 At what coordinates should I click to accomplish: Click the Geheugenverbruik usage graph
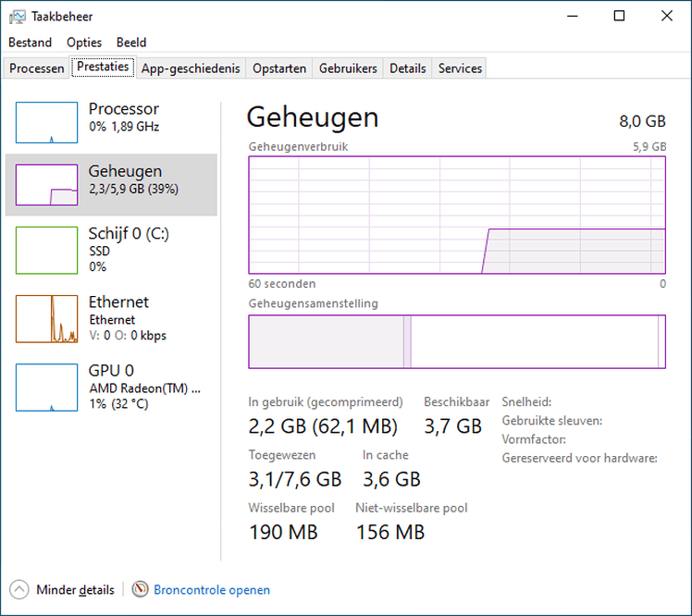(457, 215)
